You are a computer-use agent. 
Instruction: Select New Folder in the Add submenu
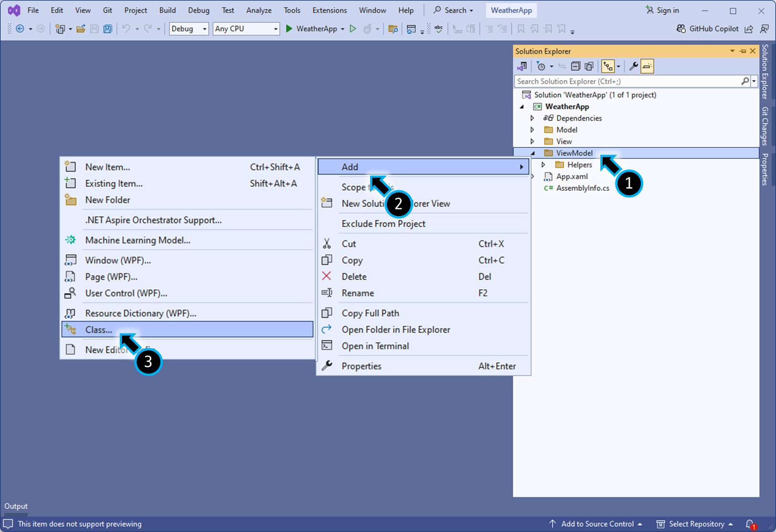(x=187, y=200)
